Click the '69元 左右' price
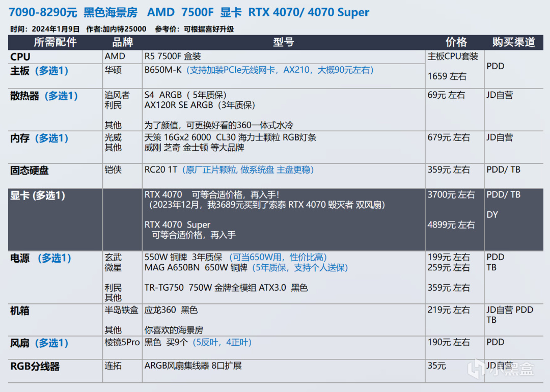Screen dimensions: 550x392 click(x=446, y=95)
